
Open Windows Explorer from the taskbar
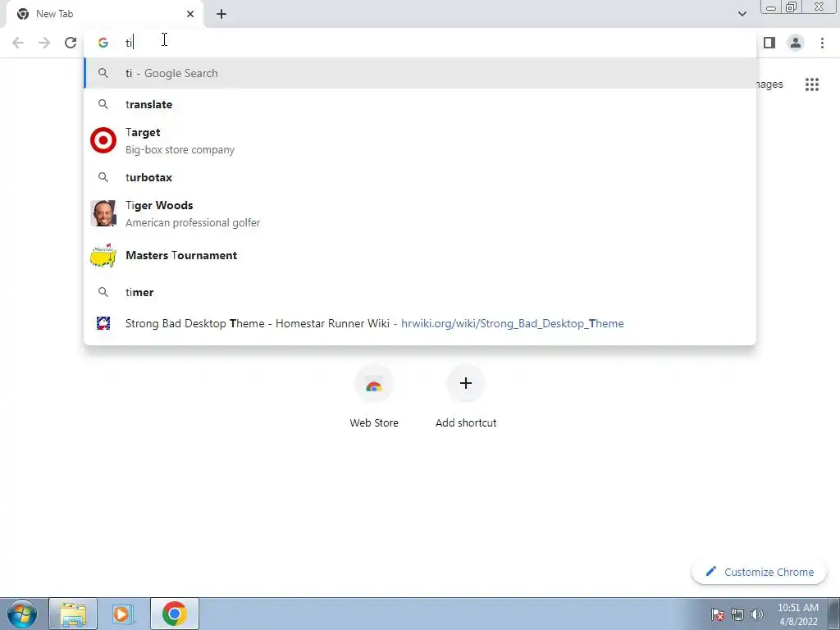coord(73,614)
